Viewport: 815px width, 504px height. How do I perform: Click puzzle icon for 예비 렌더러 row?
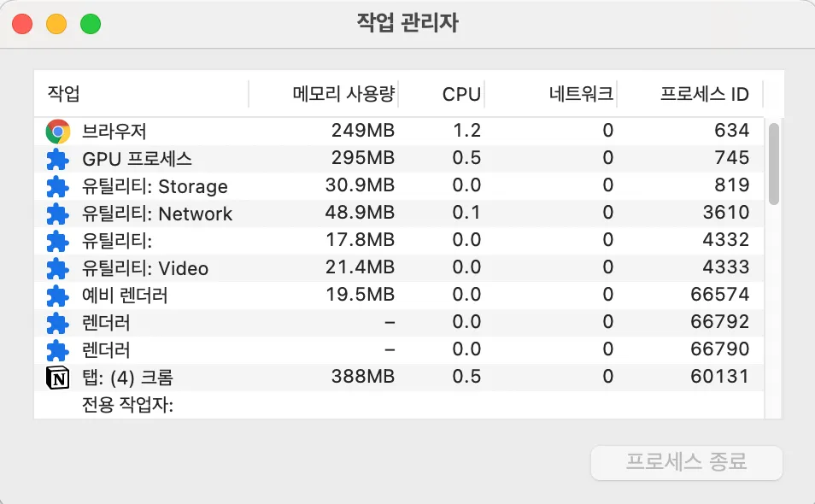click(x=57, y=296)
